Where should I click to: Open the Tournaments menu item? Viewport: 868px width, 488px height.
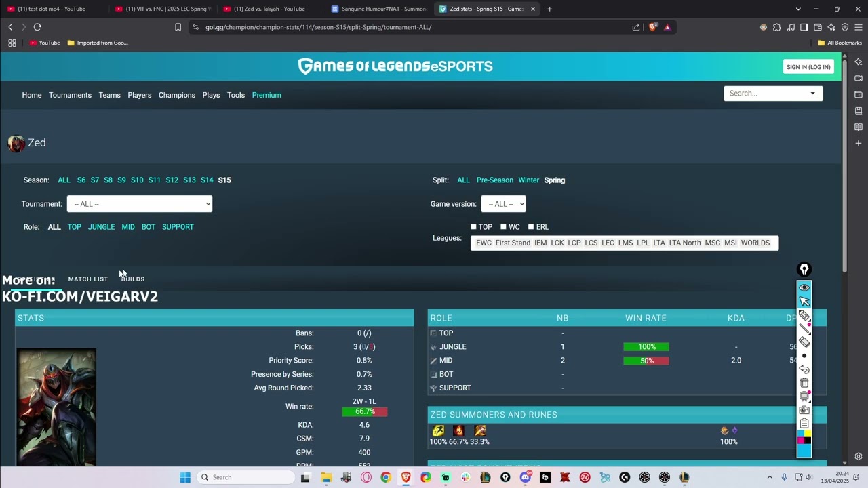click(x=70, y=95)
